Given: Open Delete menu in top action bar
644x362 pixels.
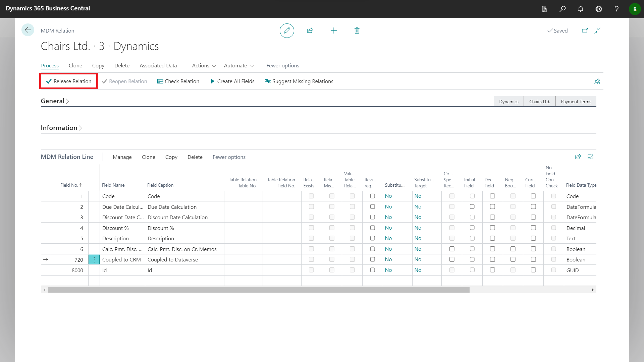Looking at the screenshot, I should pyautogui.click(x=122, y=66).
